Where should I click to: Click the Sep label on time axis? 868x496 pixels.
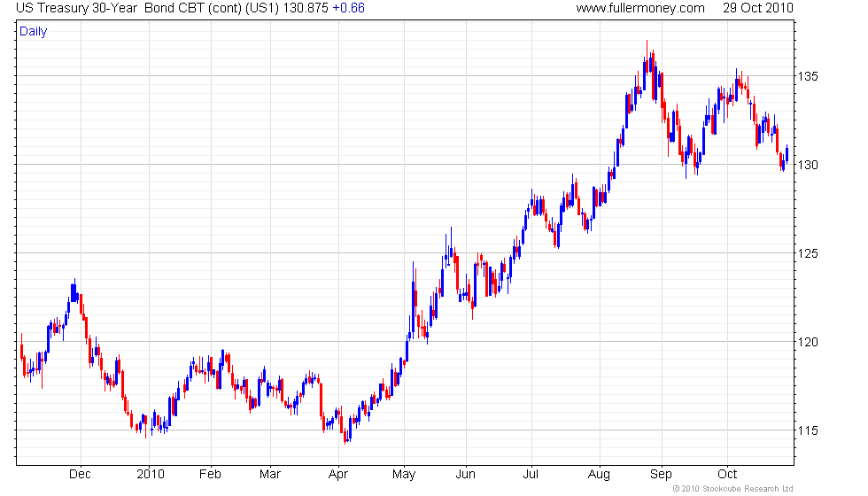point(661,475)
